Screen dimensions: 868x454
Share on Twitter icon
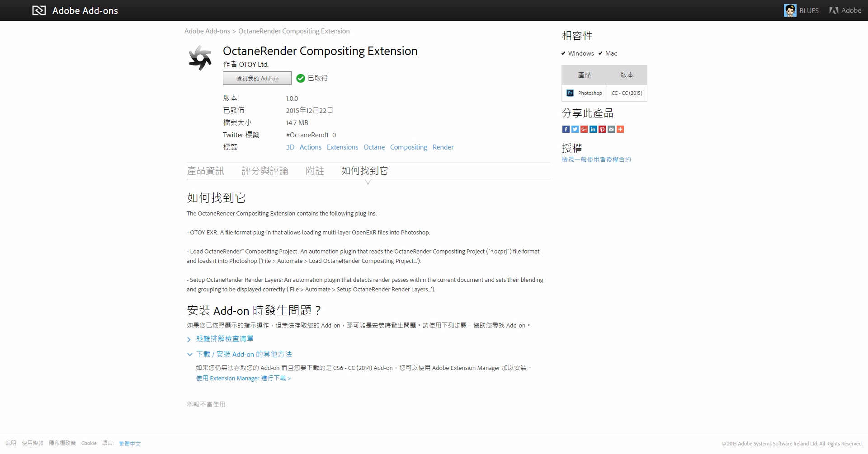(575, 129)
